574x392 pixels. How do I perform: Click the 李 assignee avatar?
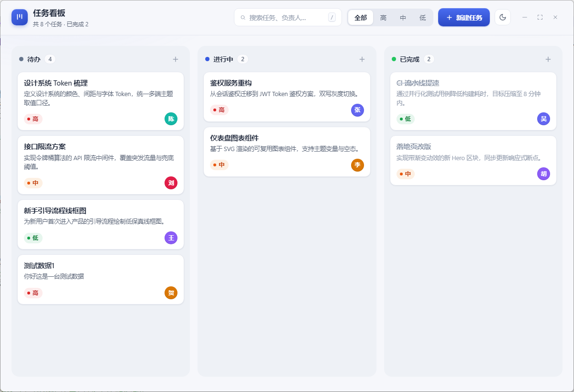coord(357,165)
